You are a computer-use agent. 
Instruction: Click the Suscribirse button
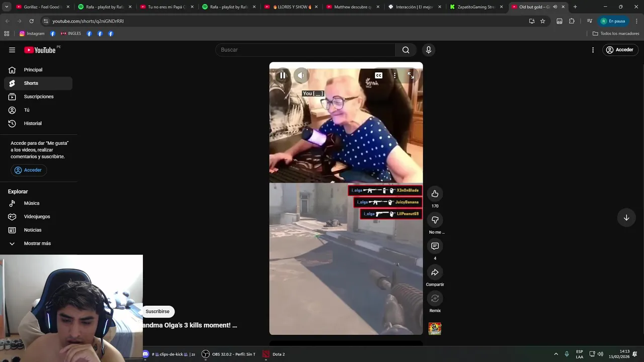click(x=157, y=311)
